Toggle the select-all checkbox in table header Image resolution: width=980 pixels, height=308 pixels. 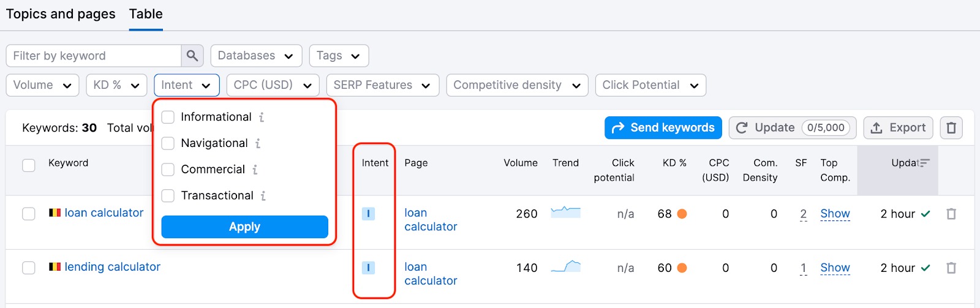click(x=29, y=165)
